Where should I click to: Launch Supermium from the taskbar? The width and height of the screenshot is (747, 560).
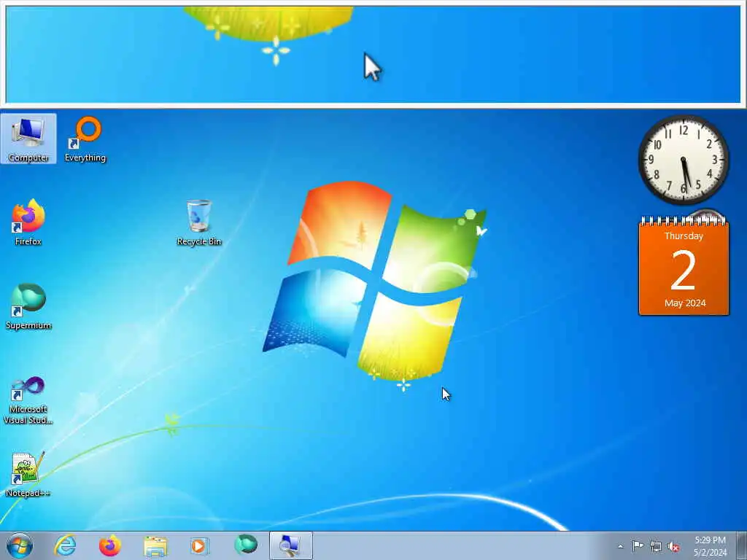tap(246, 545)
